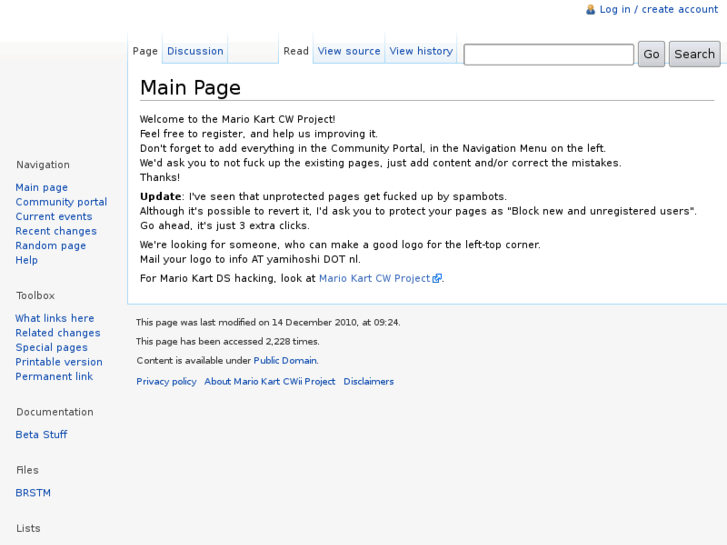Open About Mario Kart CWii Project
This screenshot has width=727, height=545.
click(270, 381)
